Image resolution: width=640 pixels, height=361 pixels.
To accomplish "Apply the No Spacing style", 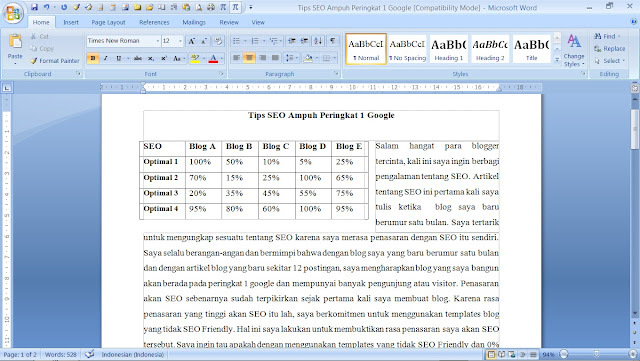I will click(407, 49).
